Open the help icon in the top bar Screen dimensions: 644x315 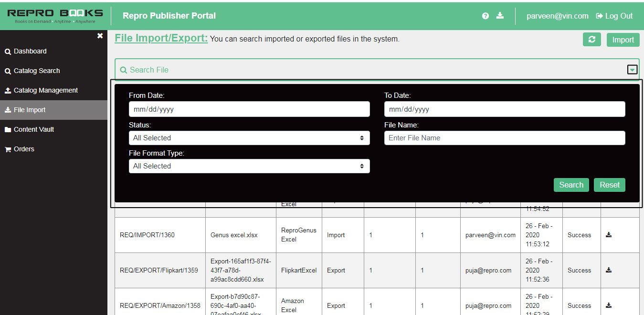[x=485, y=16]
